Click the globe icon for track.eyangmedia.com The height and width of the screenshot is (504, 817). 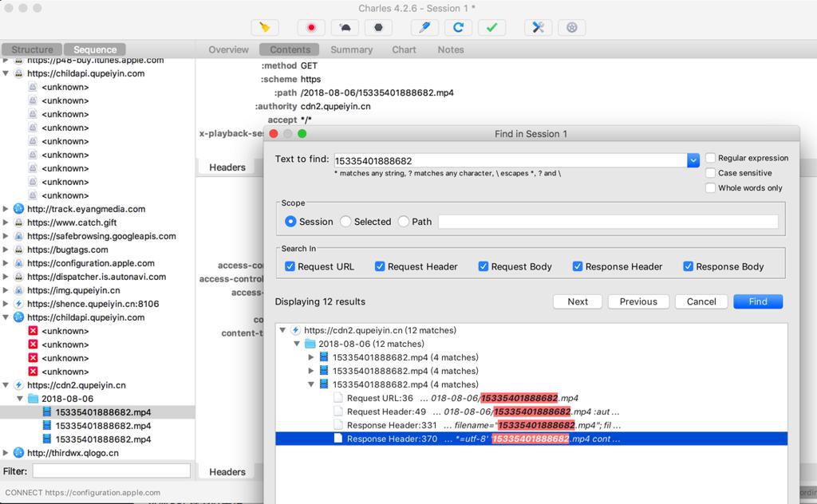[19, 209]
